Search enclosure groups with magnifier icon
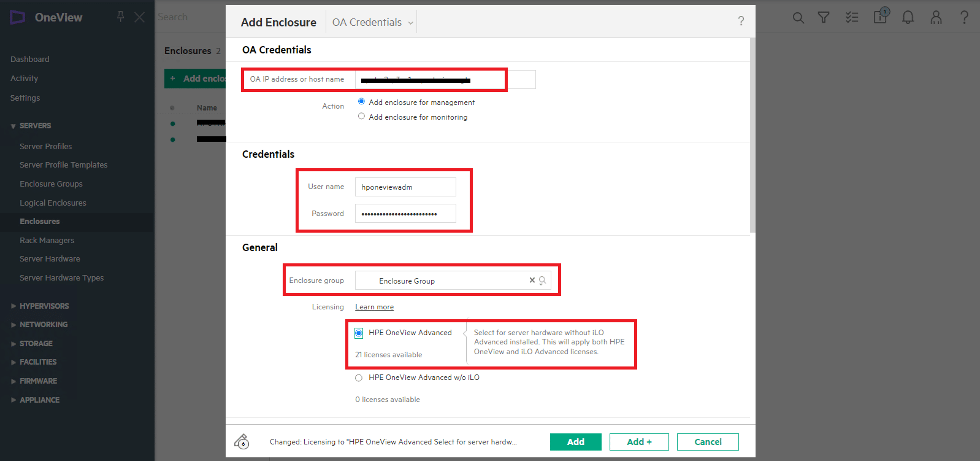The height and width of the screenshot is (461, 980). pos(542,281)
